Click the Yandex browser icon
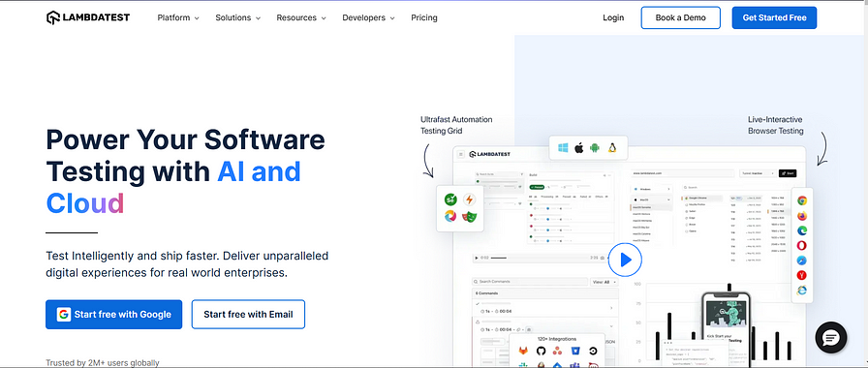The height and width of the screenshot is (368, 868). 801,275
